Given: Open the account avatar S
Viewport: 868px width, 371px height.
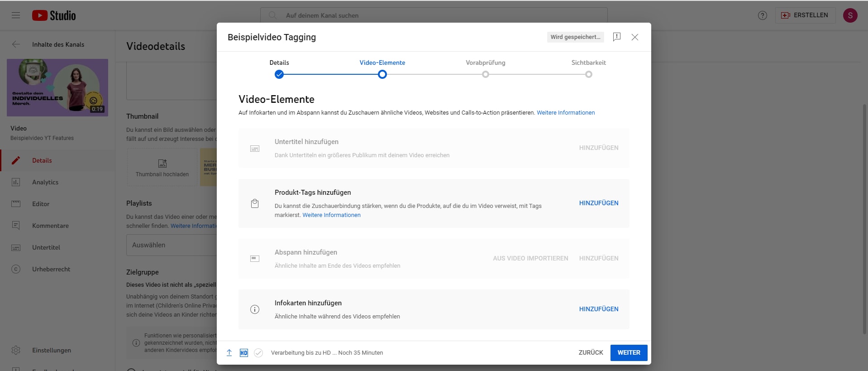Looking at the screenshot, I should [850, 15].
